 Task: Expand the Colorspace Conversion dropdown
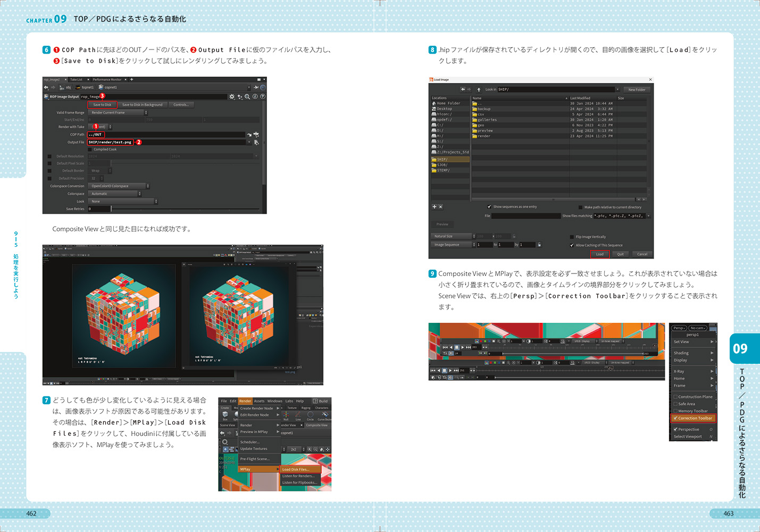click(119, 186)
